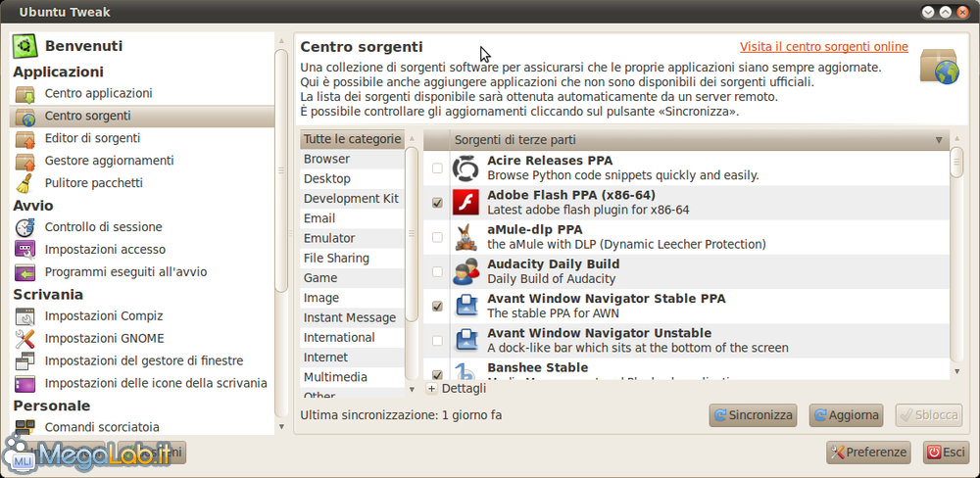Screen dimensions: 980x478
Task: Uncheck the Adobe Flash PPA checkbox
Action: [x=437, y=203]
